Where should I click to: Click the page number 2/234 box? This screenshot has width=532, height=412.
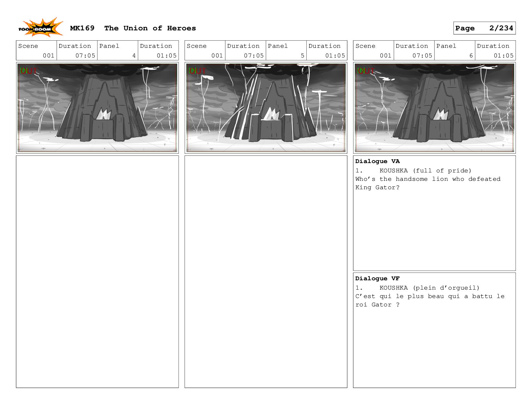click(484, 28)
